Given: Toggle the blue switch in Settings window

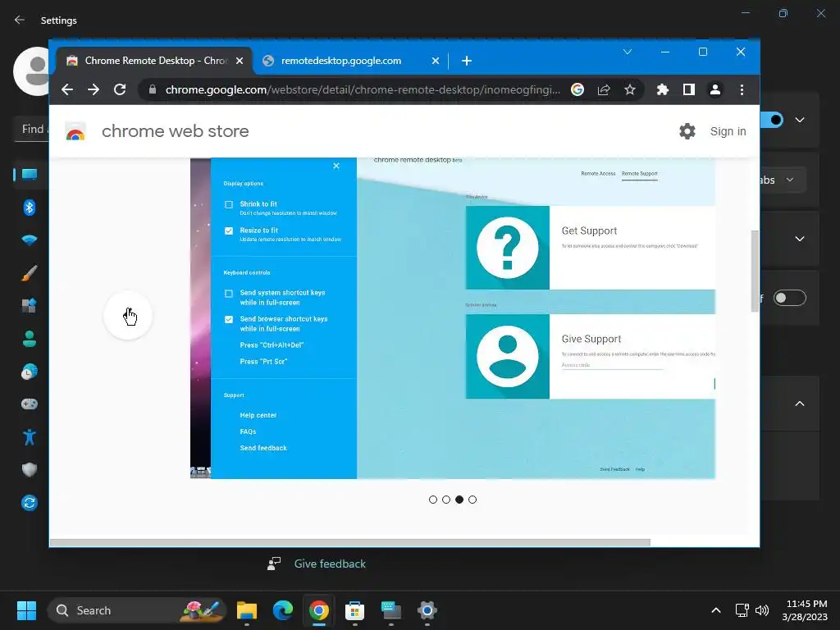Looking at the screenshot, I should (773, 120).
